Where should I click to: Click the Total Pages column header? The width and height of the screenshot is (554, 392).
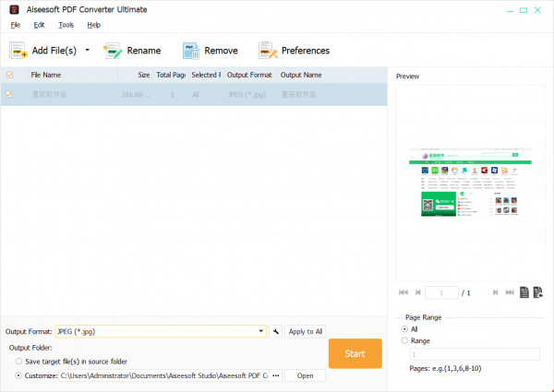click(171, 75)
